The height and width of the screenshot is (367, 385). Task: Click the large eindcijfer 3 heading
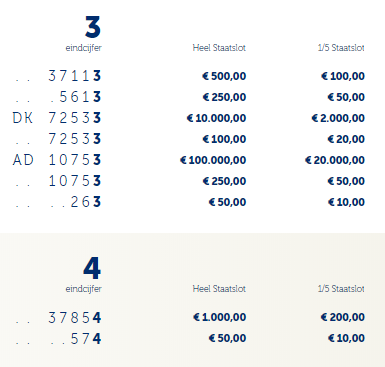pyautogui.click(x=93, y=27)
